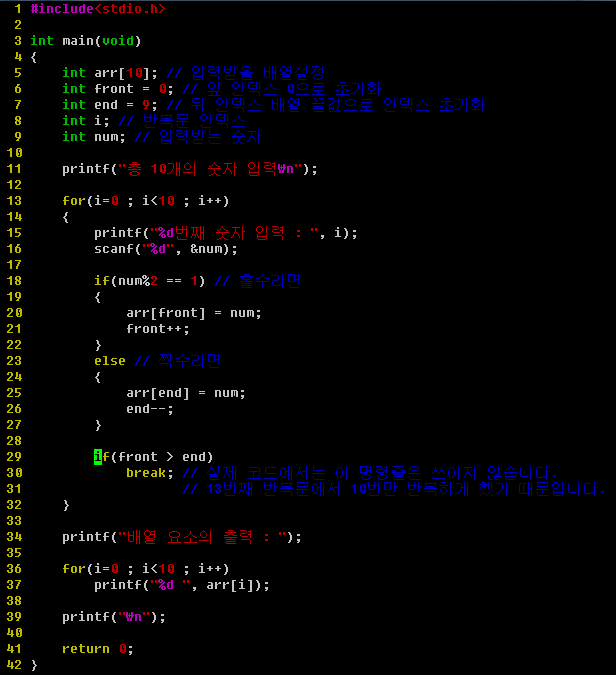Click line number 17

[14, 265]
